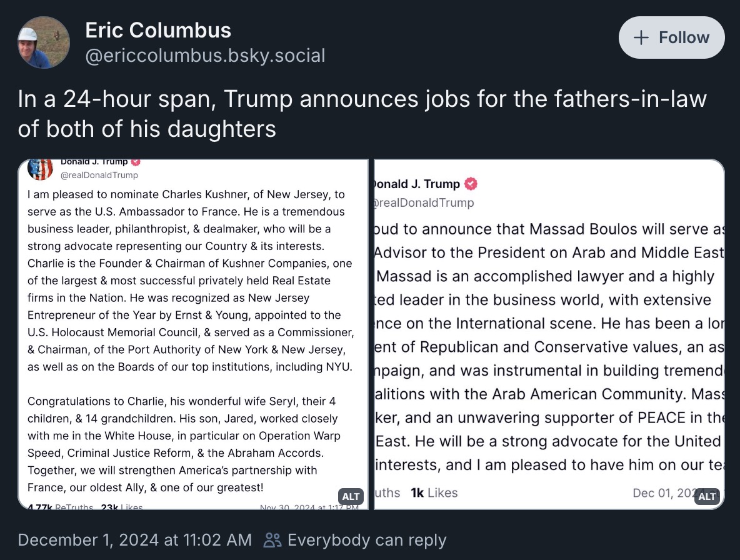Click @realDonaldTrump handle in the left screenshot
740x560 pixels.
(x=99, y=175)
